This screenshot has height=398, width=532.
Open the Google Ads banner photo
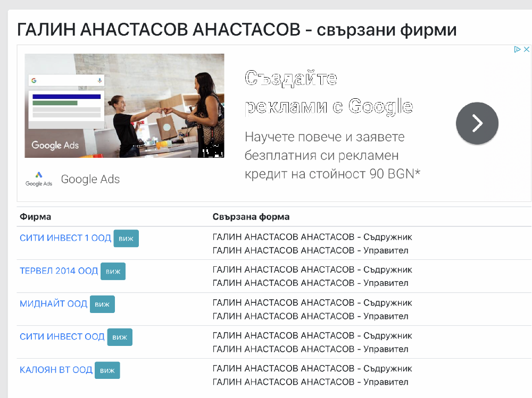tap(124, 106)
